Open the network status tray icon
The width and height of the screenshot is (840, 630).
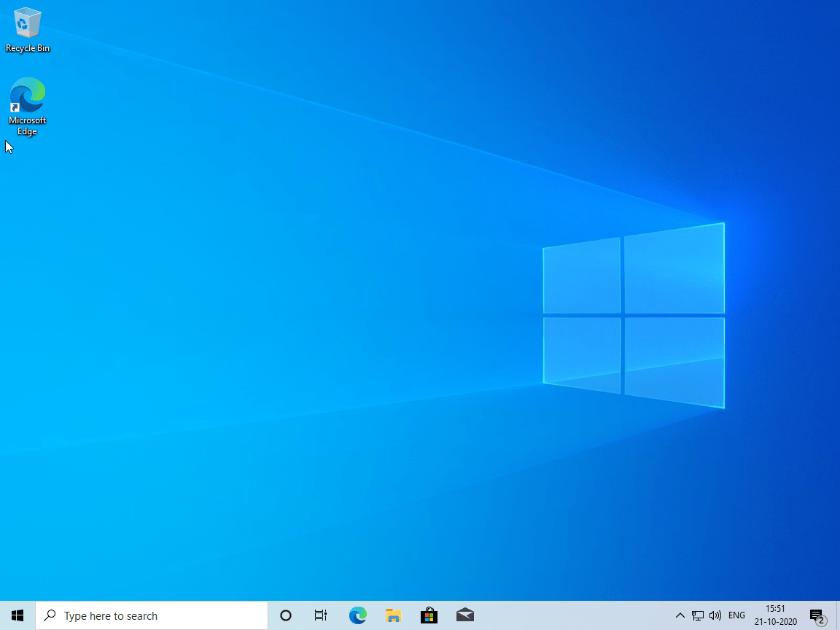pos(698,615)
